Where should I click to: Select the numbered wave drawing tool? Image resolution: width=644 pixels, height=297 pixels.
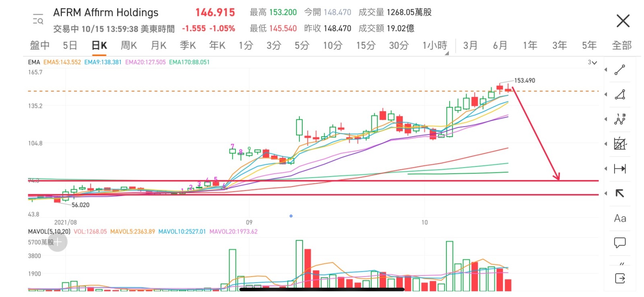coord(620,119)
